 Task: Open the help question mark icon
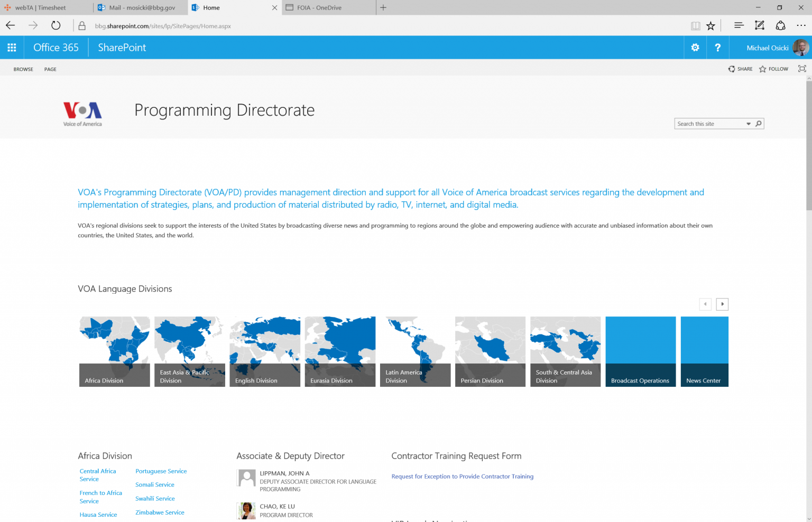pos(717,48)
